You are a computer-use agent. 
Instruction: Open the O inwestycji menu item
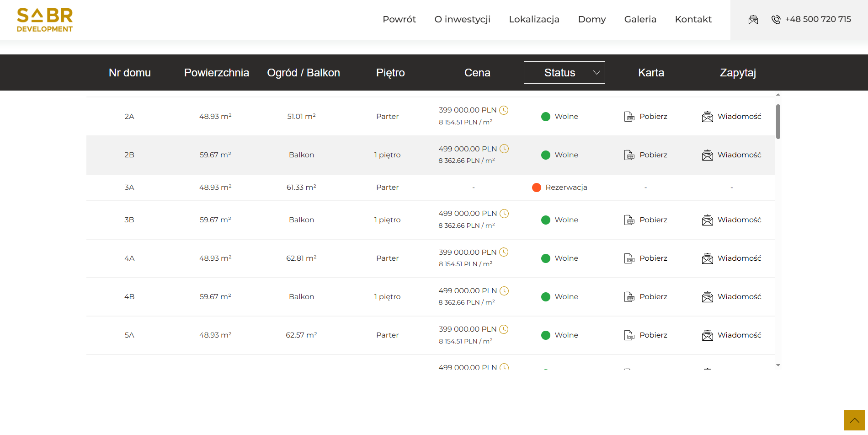(x=462, y=19)
